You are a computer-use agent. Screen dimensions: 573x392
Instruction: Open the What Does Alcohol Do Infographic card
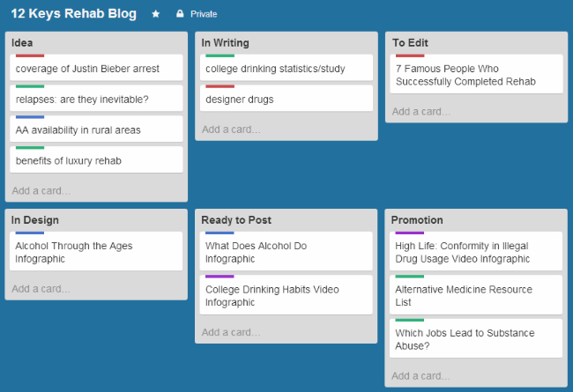[286, 251]
